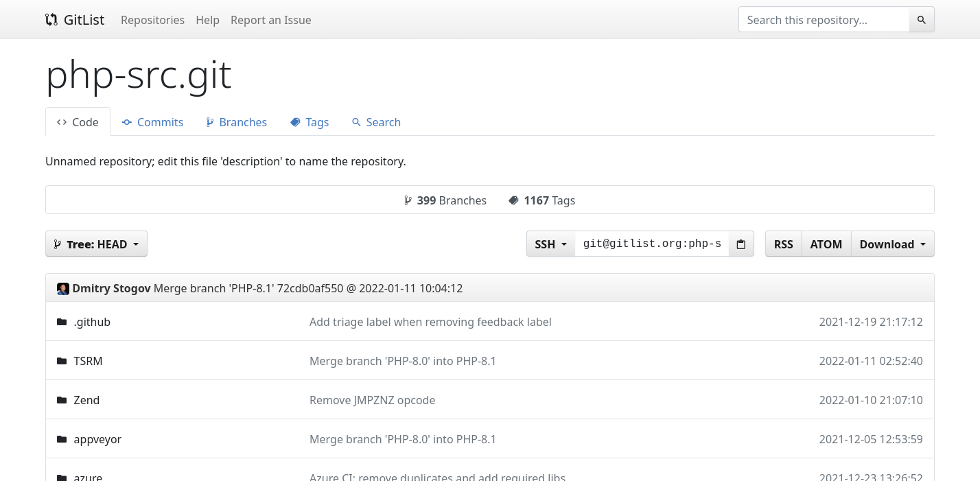This screenshot has height=481, width=980.
Task: Click the TSRM folder icon
Action: coord(62,361)
